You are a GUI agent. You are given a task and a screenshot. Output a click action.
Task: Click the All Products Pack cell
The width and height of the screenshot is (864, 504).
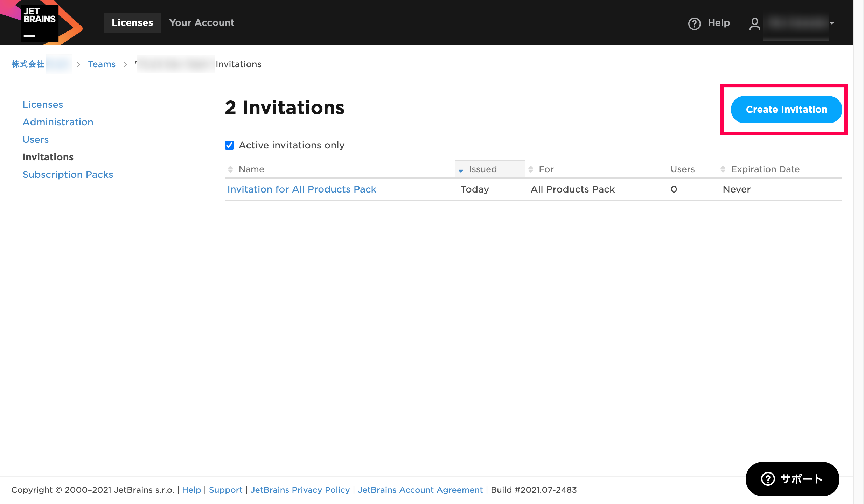tap(573, 189)
